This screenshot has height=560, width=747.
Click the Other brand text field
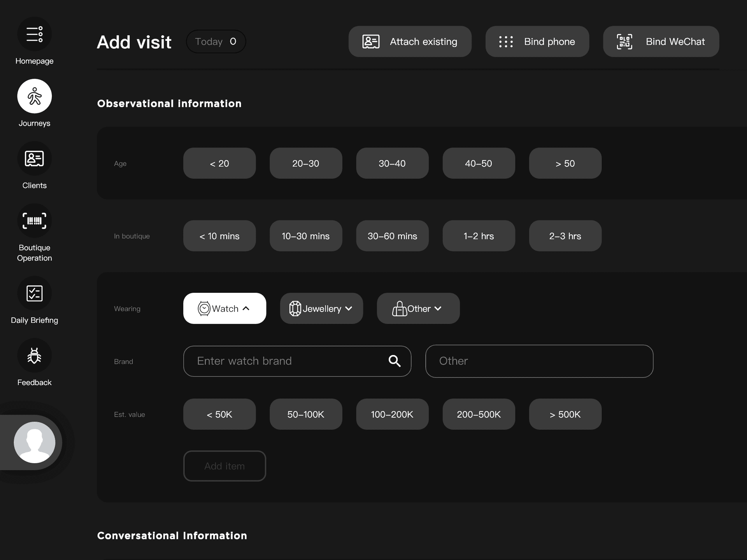point(539,361)
